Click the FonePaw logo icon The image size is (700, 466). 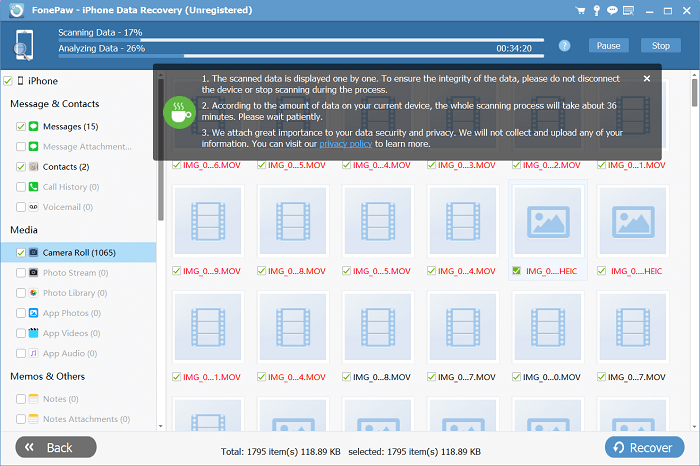pyautogui.click(x=17, y=10)
